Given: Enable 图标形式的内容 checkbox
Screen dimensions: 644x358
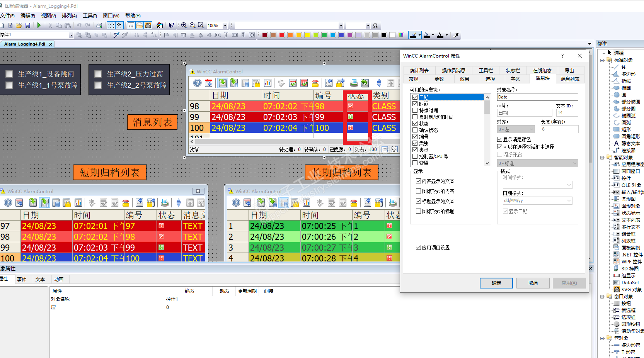Looking at the screenshot, I should (x=418, y=191).
